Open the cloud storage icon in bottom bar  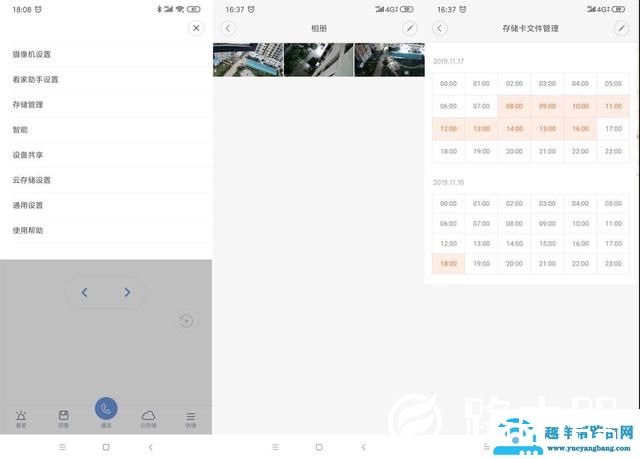148,417
